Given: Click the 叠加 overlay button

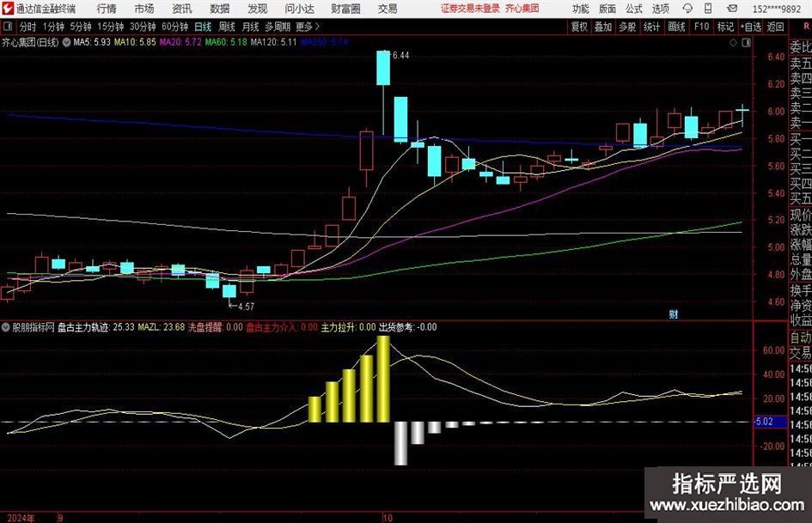Looking at the screenshot, I should (x=603, y=27).
